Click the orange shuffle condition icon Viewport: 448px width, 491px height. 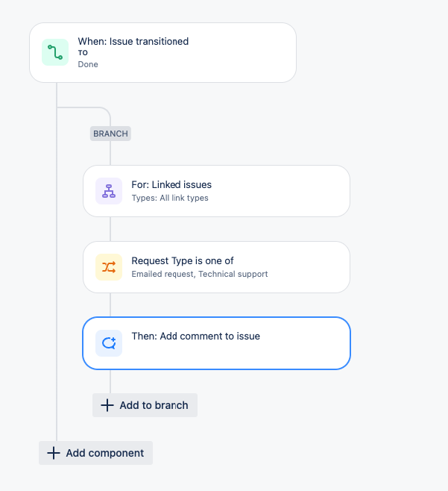coord(109,267)
